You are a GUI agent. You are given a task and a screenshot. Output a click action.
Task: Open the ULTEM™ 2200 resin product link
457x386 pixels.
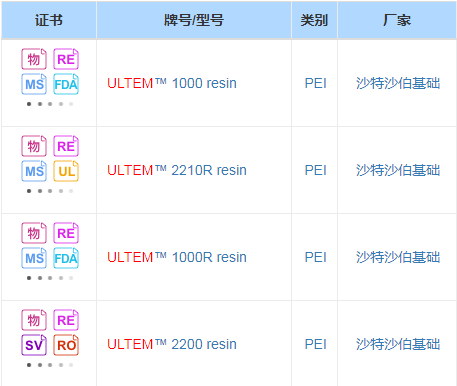coord(172,344)
